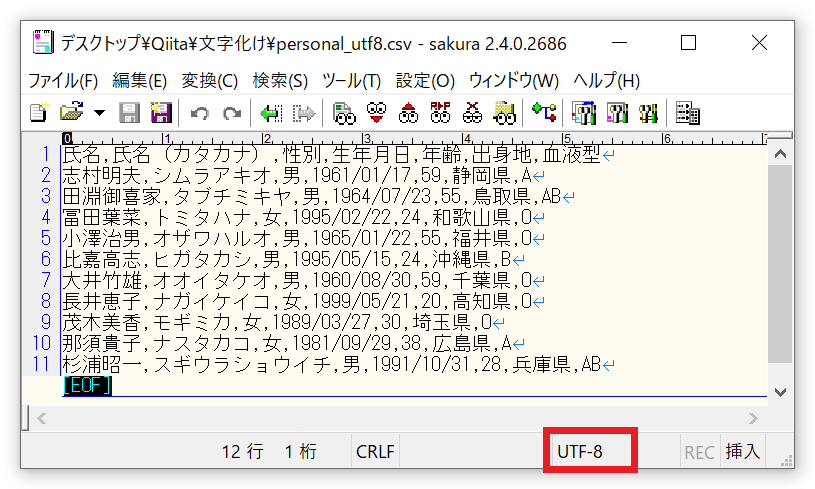Viewport: 815px width, 489px height.
Task: Click the row for 那須貴子
Action: 294,343
